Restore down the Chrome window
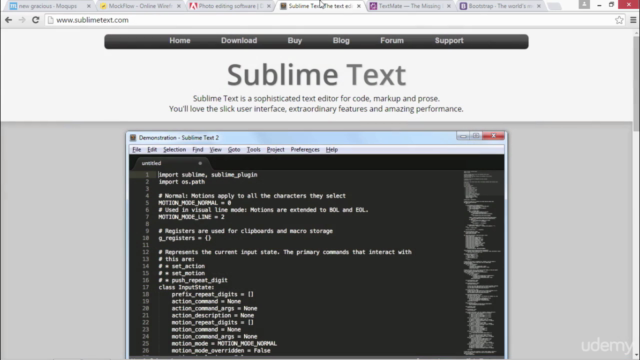 point(611,5)
